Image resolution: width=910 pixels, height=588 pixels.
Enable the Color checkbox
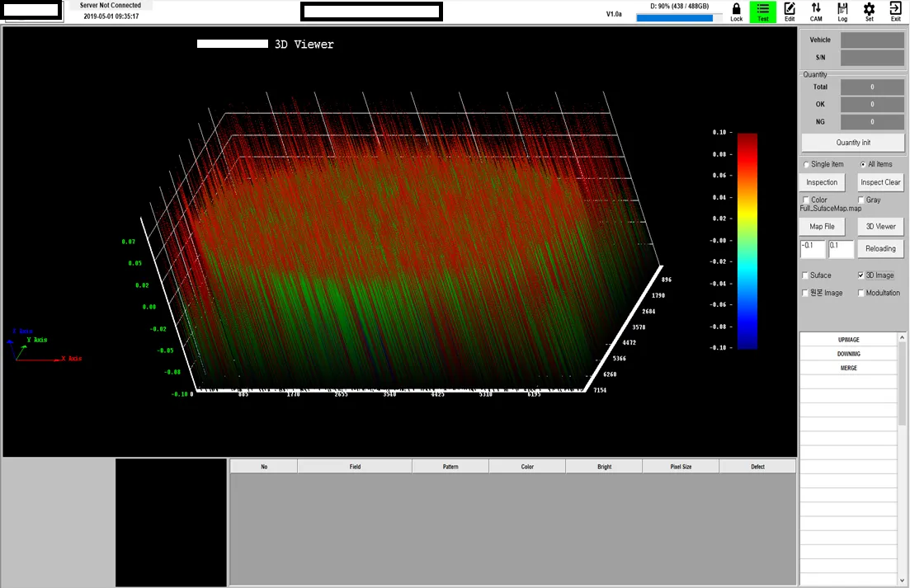[806, 200]
